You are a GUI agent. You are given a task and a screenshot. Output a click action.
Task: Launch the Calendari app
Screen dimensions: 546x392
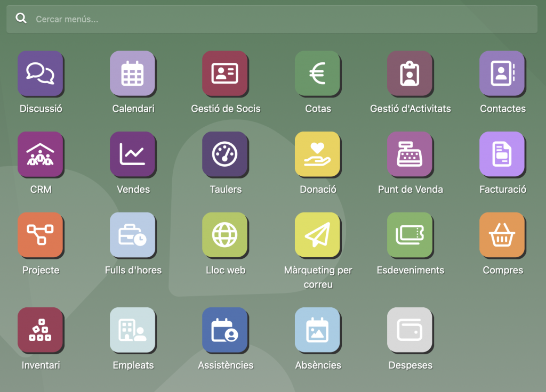133,73
